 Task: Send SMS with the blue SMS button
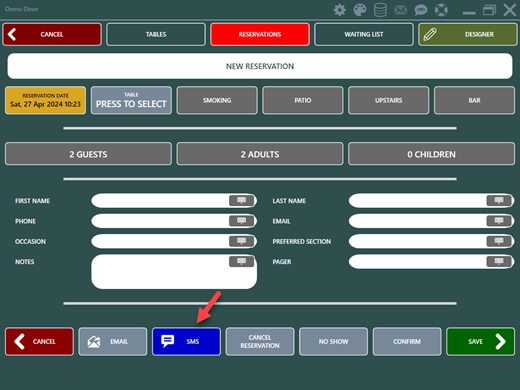click(x=186, y=341)
